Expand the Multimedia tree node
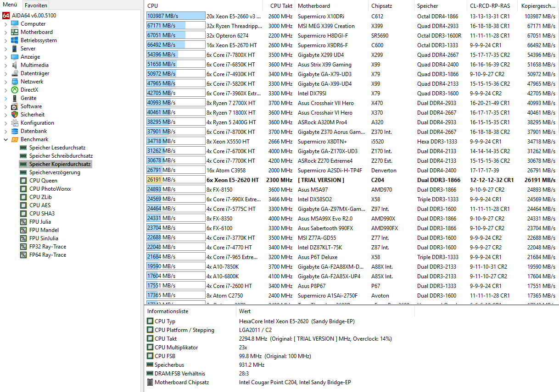559x392 pixels. tap(6, 65)
